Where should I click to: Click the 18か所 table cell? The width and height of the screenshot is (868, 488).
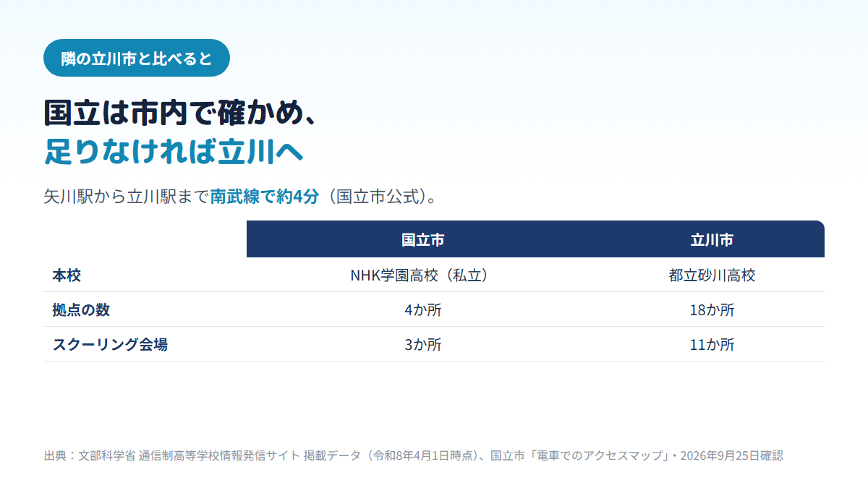(712, 310)
